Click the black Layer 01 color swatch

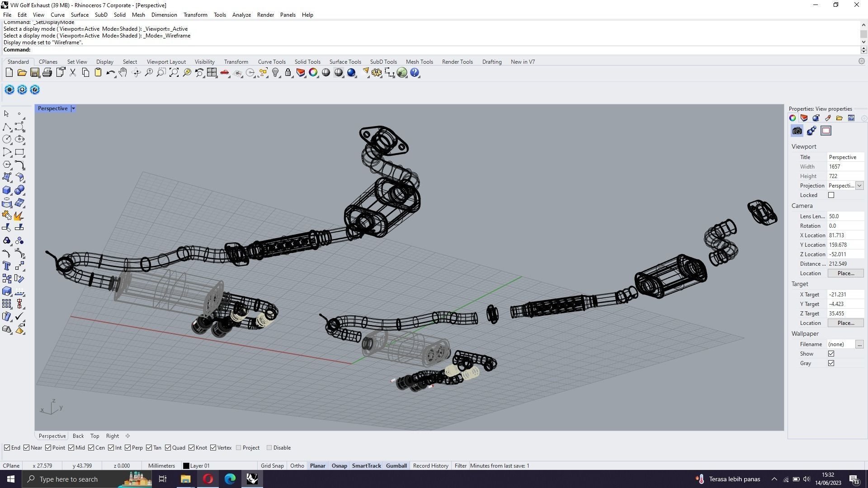(186, 466)
